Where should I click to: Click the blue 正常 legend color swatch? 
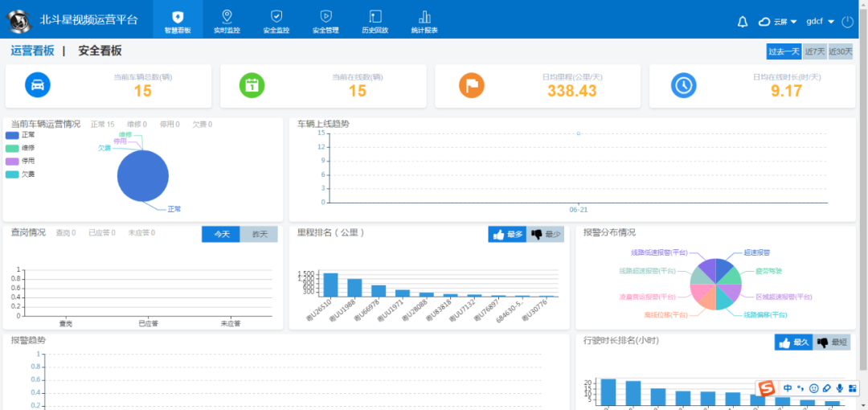[12, 135]
